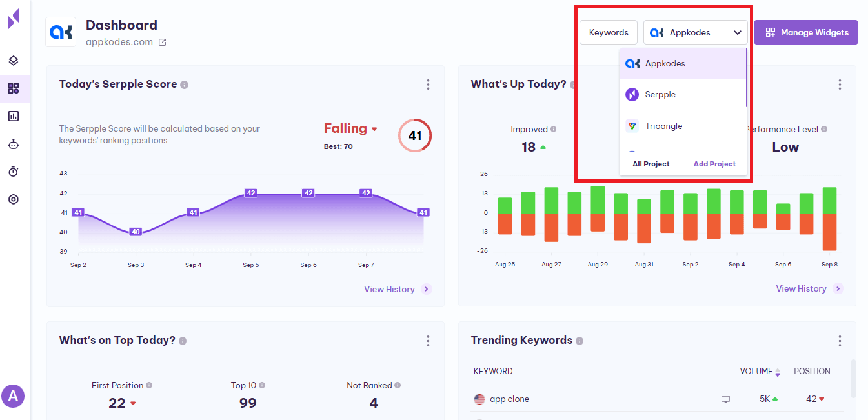Click the Serpple logo in the sidebar
868x420 pixels.
[x=13, y=19]
